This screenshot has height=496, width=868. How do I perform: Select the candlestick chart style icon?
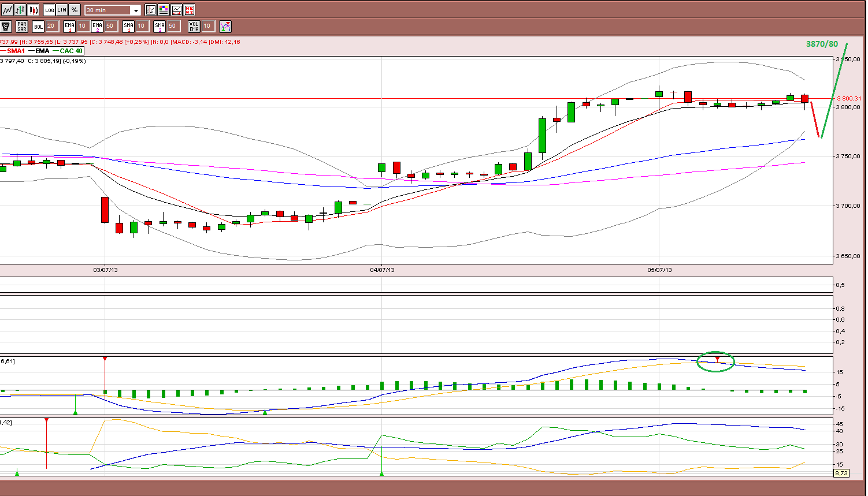33,10
